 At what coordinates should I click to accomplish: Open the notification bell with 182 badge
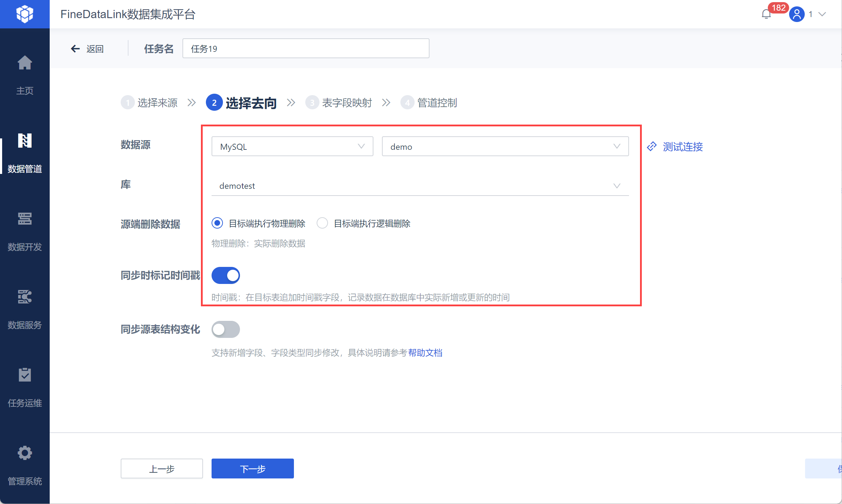pyautogui.click(x=766, y=14)
